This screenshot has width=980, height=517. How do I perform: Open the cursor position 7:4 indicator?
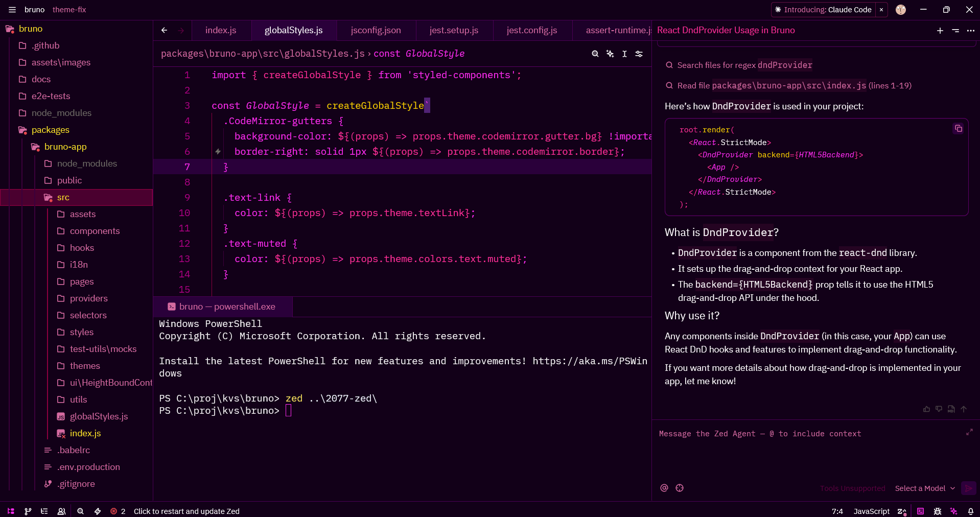point(837,511)
